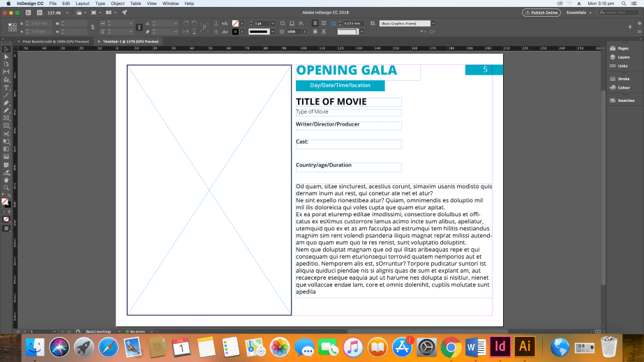Pick a point on reference point locator grid

(13, 27)
